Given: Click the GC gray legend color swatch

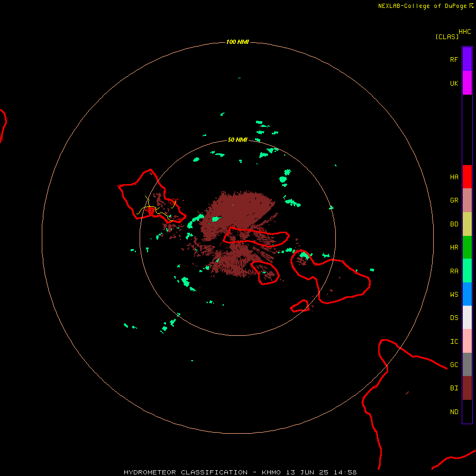Looking at the screenshot, I should pyautogui.click(x=467, y=364).
